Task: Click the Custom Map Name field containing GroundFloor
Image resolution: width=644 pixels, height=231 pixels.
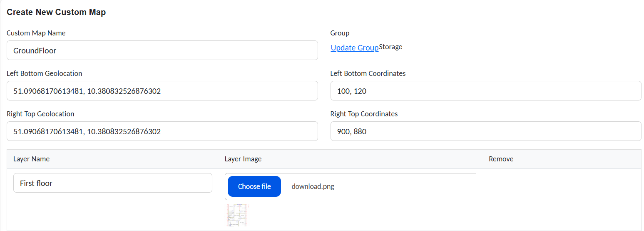Action: [x=162, y=50]
